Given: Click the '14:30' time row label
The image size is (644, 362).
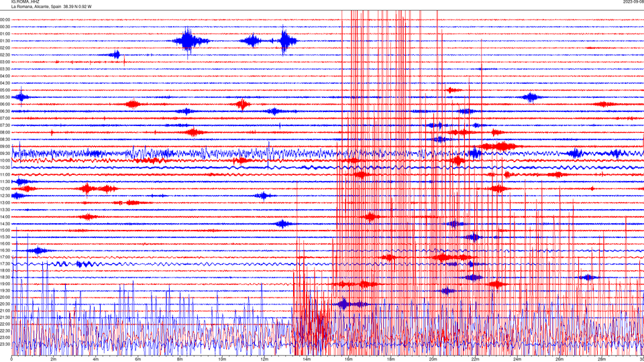Looking at the screenshot, I should tap(5, 224).
